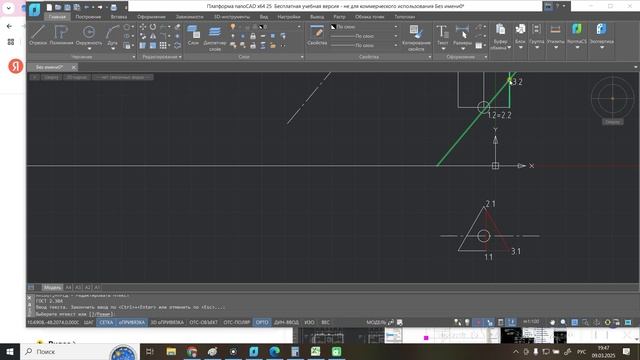Open the Windows Start menu
Viewport: 640px width, 360px height.
coord(9,351)
